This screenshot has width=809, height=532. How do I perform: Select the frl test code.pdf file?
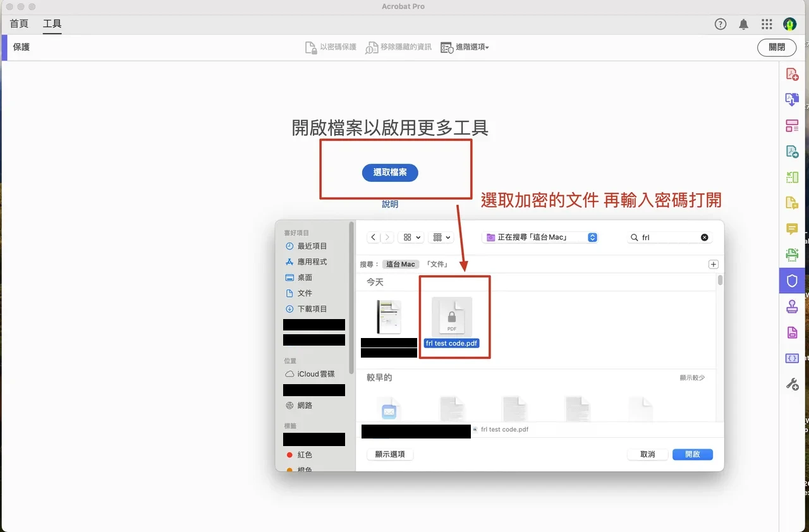coord(452,322)
